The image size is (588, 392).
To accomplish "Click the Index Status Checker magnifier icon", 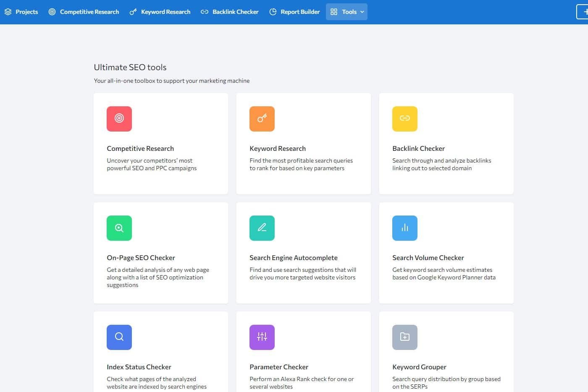I will tap(119, 337).
